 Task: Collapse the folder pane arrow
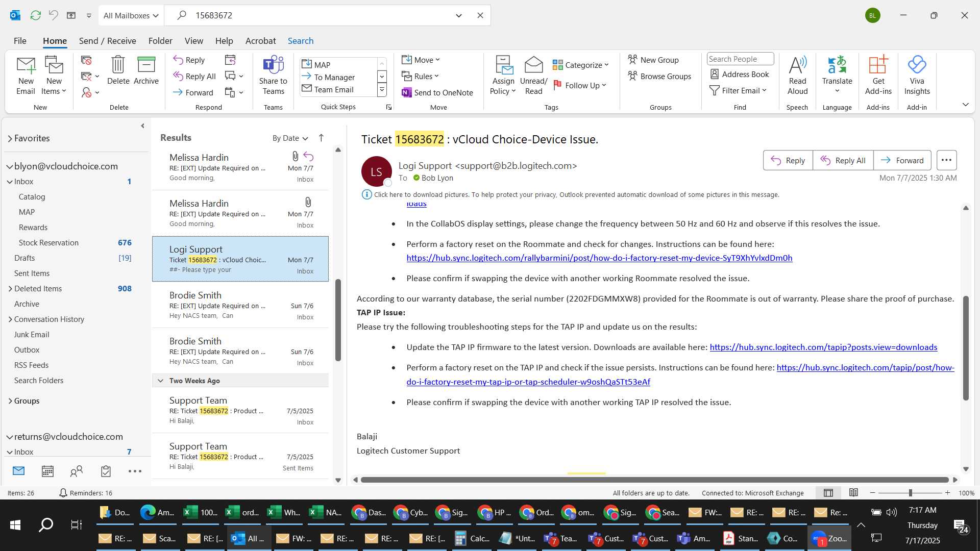pyautogui.click(x=142, y=126)
